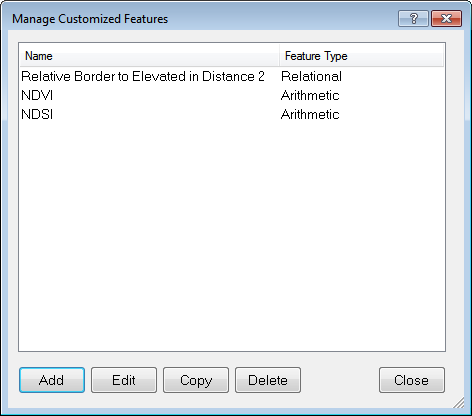This screenshot has width=472, height=416.
Task: Click the Edit button
Action: click(124, 380)
